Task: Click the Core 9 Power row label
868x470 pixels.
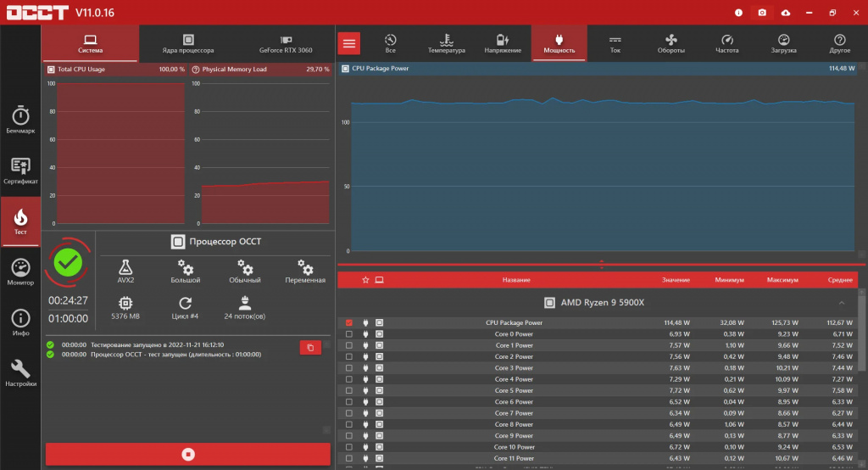Action: [x=514, y=435]
